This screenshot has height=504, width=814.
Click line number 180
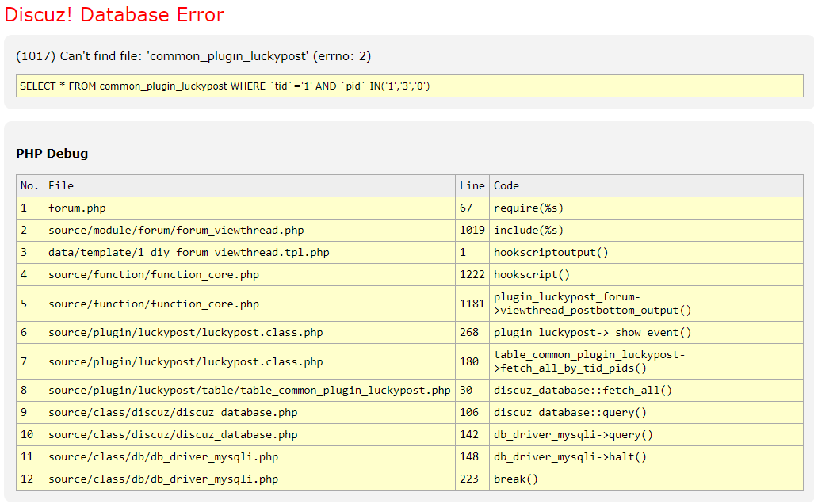pyautogui.click(x=472, y=362)
